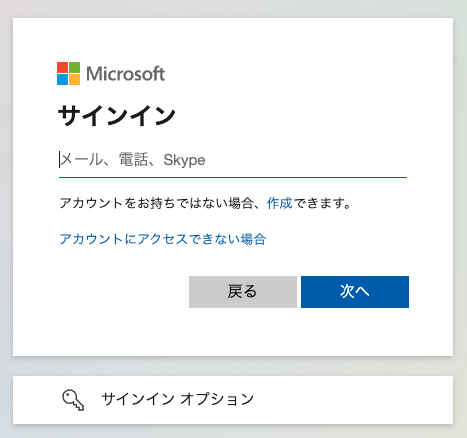Click the blue underline of email field
The image size is (467, 438).
(x=233, y=178)
